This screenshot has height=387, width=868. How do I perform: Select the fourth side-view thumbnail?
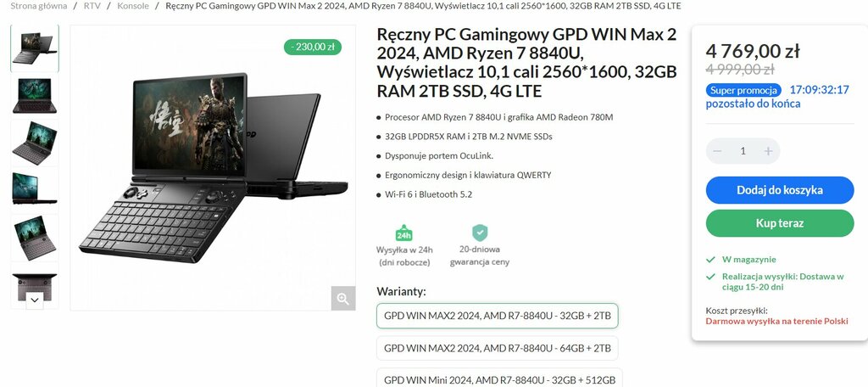[34, 189]
